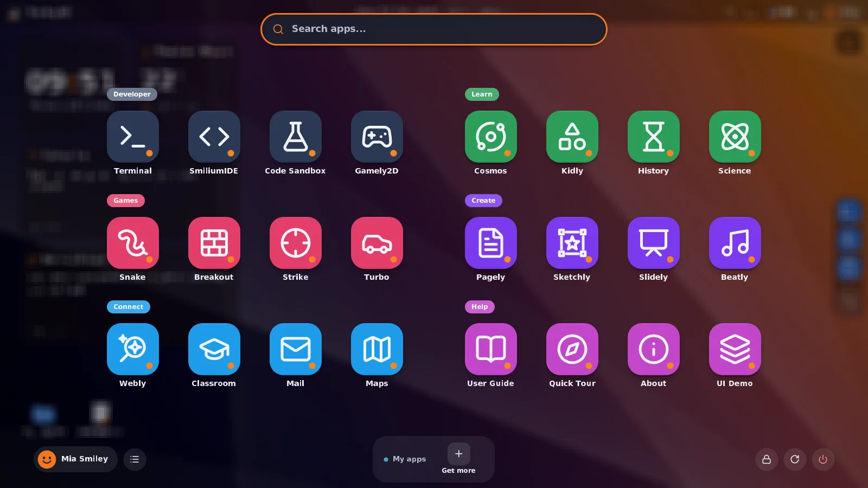Open the History learning app

654,137
